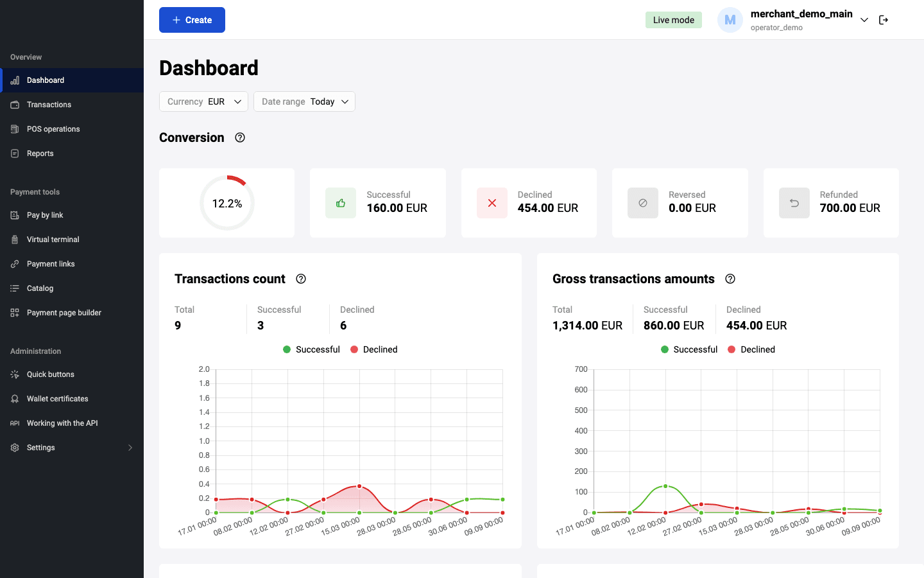Open help icon next to Conversion heading
Viewport: 924px width, 578px height.
click(x=240, y=137)
